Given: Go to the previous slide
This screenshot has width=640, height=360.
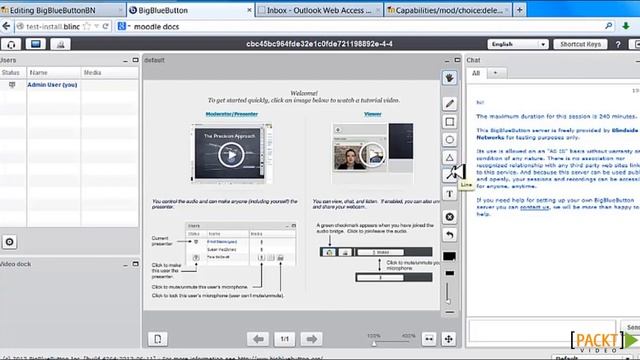Looking at the screenshot, I should pos(258,339).
